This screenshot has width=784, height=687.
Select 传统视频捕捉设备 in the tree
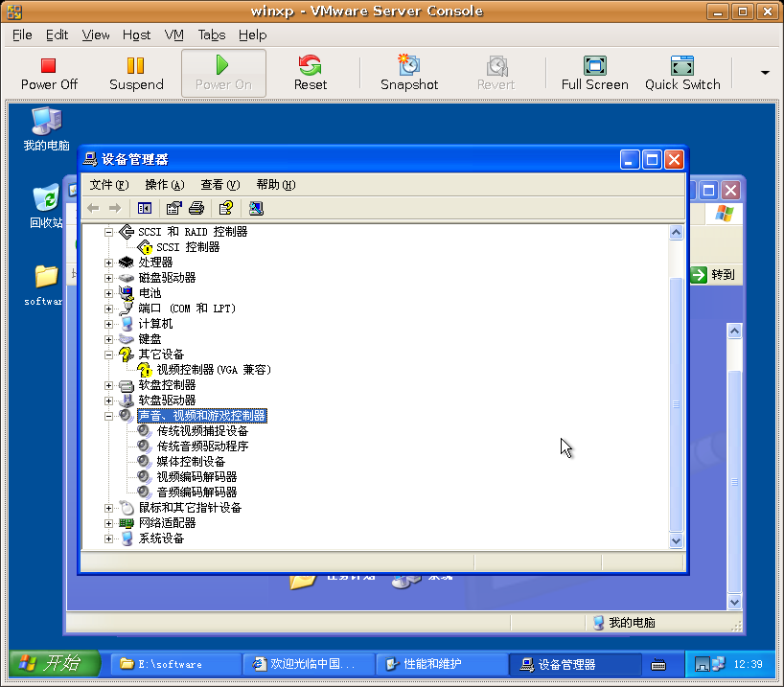(202, 431)
